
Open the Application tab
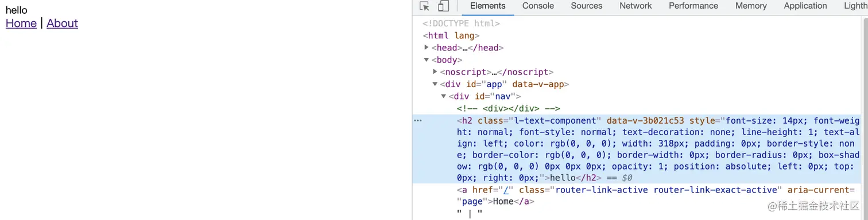[x=805, y=6]
